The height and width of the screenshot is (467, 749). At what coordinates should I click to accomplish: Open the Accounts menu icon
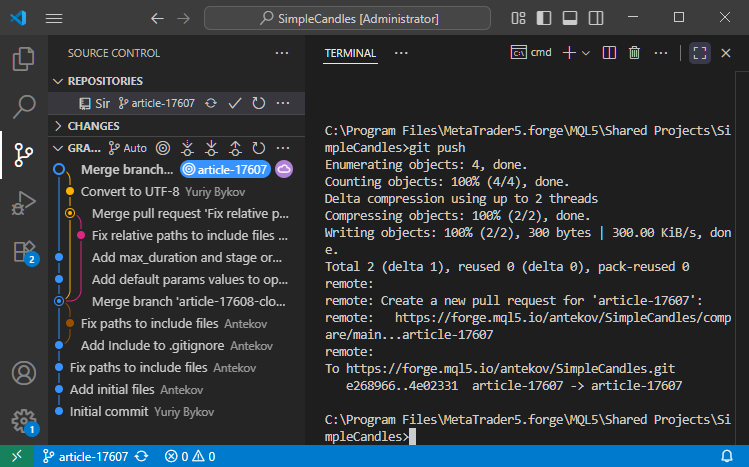click(x=23, y=373)
